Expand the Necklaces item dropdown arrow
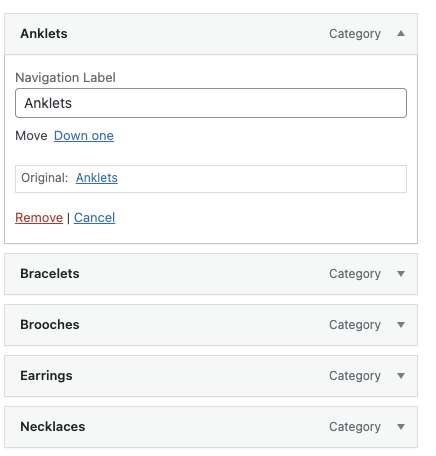Viewport: 436px width, 456px height. [x=401, y=427]
